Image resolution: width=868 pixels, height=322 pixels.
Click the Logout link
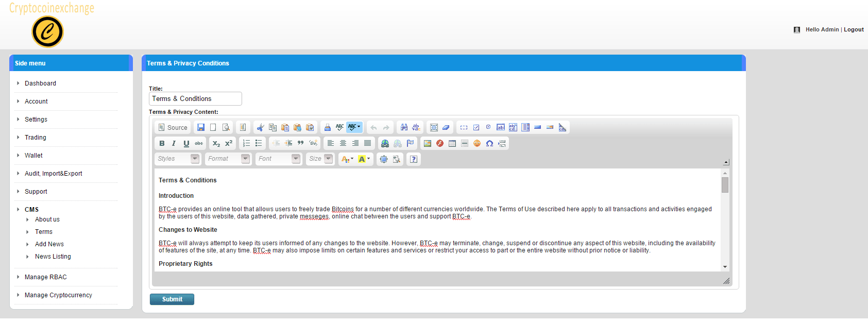coord(854,29)
